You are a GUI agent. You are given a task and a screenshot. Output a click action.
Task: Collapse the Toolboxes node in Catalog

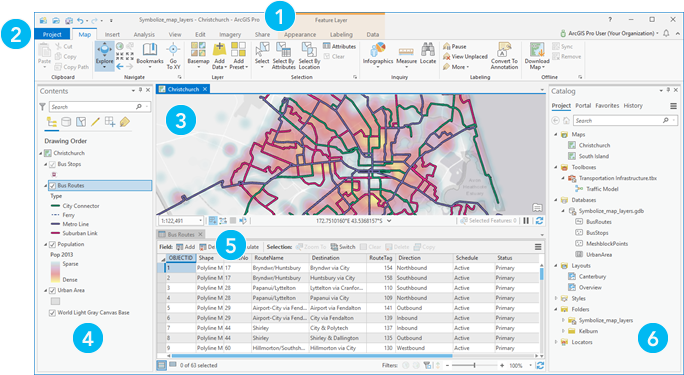556,167
